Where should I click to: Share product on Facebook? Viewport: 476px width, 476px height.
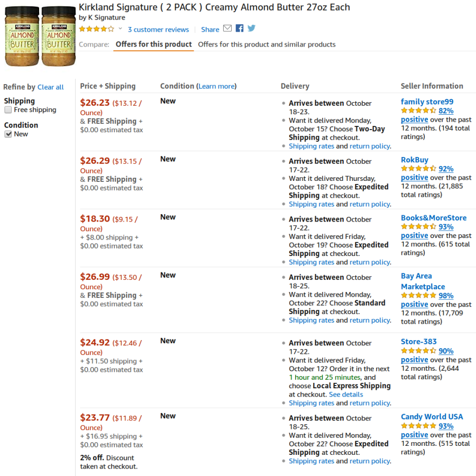[239, 29]
